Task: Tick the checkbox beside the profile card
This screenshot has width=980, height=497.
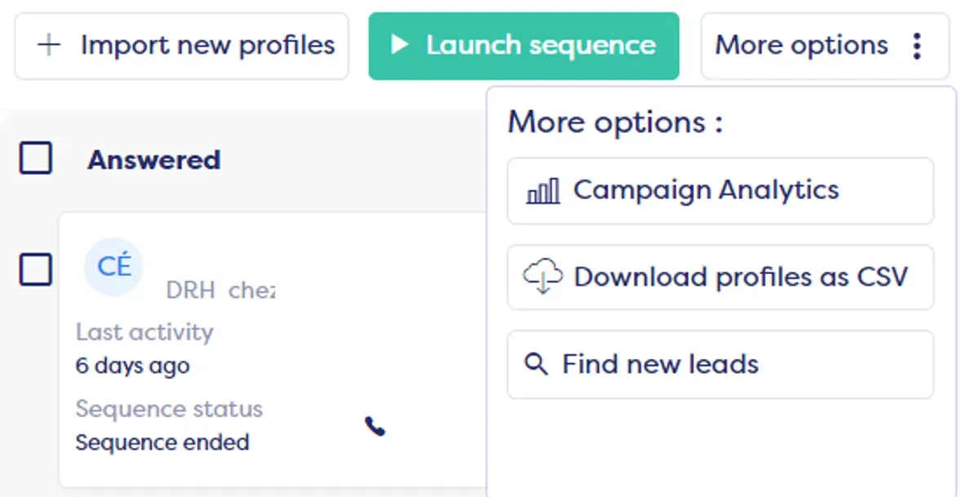Action: tap(34, 269)
